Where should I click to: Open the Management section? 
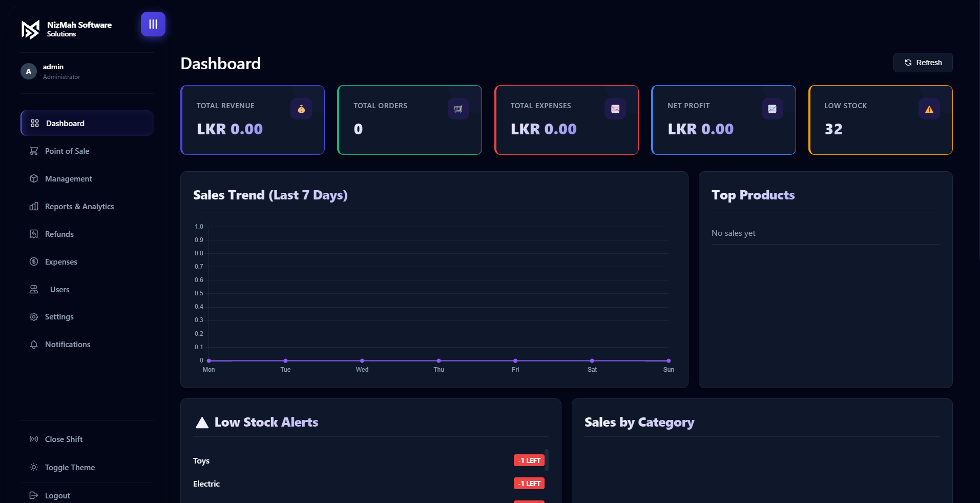pos(69,179)
